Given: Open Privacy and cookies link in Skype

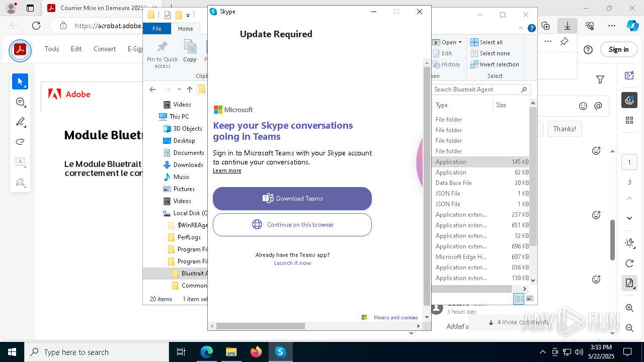Looking at the screenshot, I should (395, 317).
